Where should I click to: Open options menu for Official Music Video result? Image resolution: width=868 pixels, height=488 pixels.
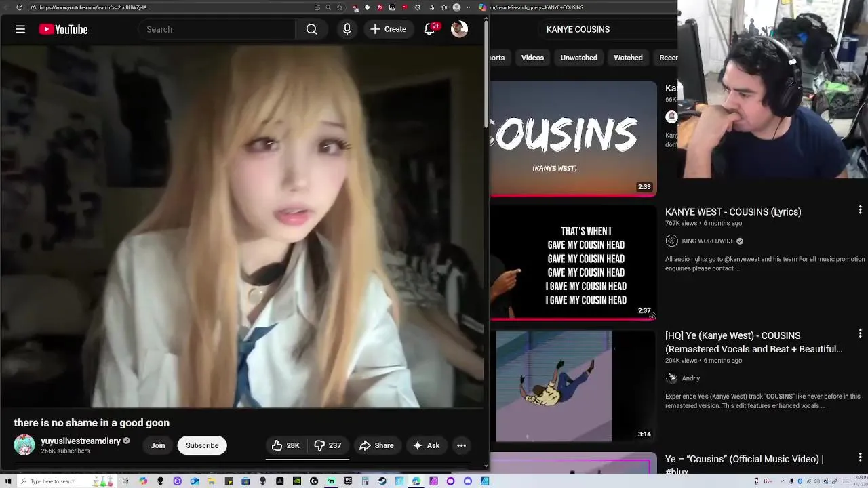click(860, 458)
